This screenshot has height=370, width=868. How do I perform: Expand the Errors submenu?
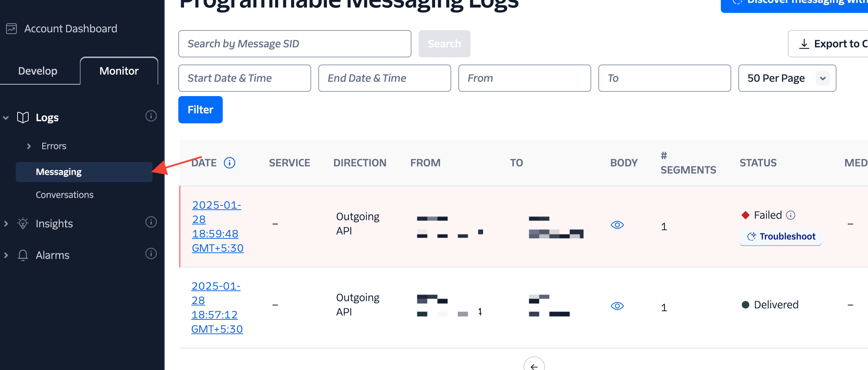(29, 146)
